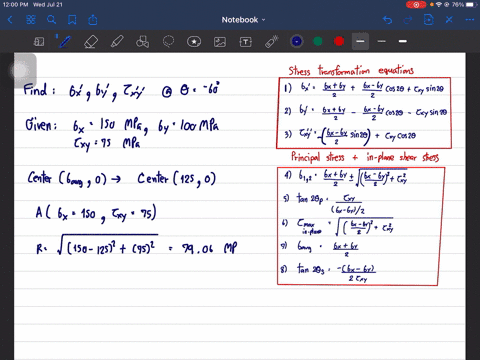Close the notebook with X
The image size is (480, 360).
[449, 20]
